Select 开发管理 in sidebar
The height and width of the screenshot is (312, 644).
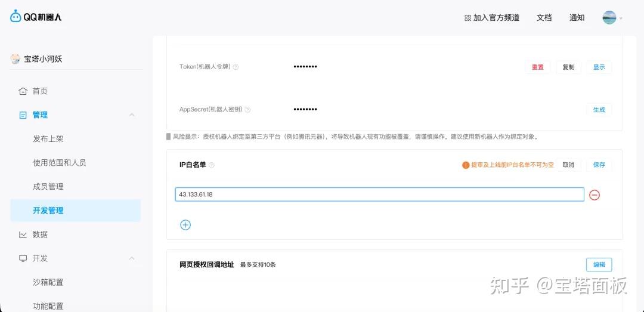[76, 211]
